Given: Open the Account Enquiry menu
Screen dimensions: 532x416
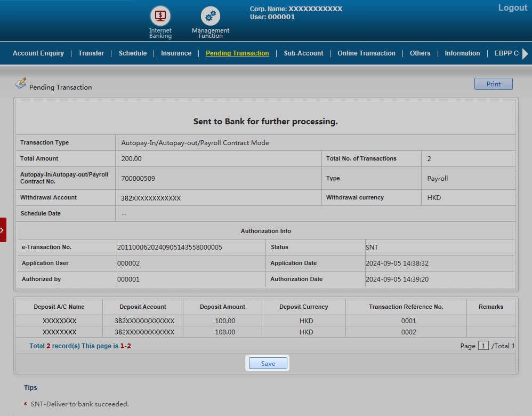Looking at the screenshot, I should (x=38, y=53).
